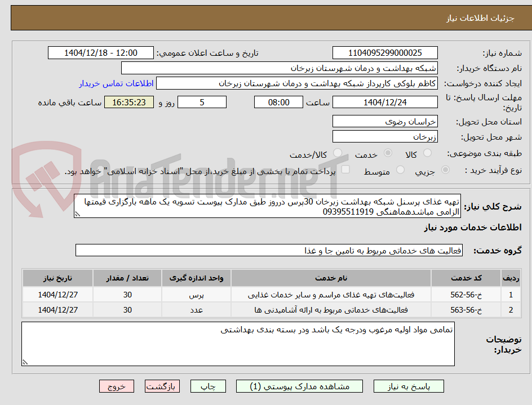Viewport: 532px width, 405px height.
Task: Click the request creator field
Action: click(x=297, y=83)
